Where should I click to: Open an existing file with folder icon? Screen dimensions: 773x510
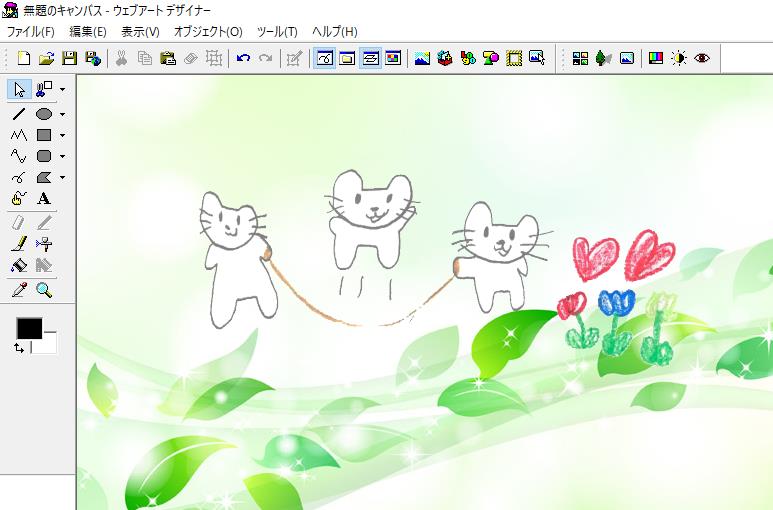[46, 58]
